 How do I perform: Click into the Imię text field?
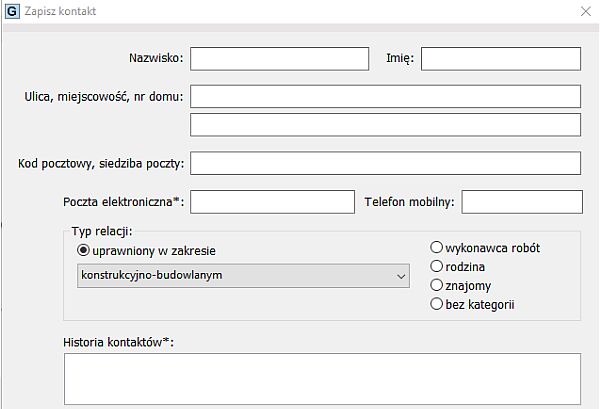pos(501,59)
